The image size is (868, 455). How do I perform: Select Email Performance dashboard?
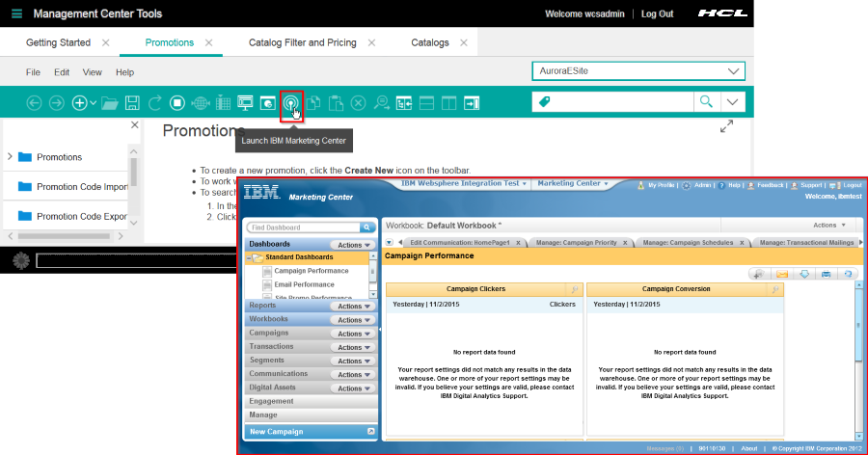(x=304, y=284)
